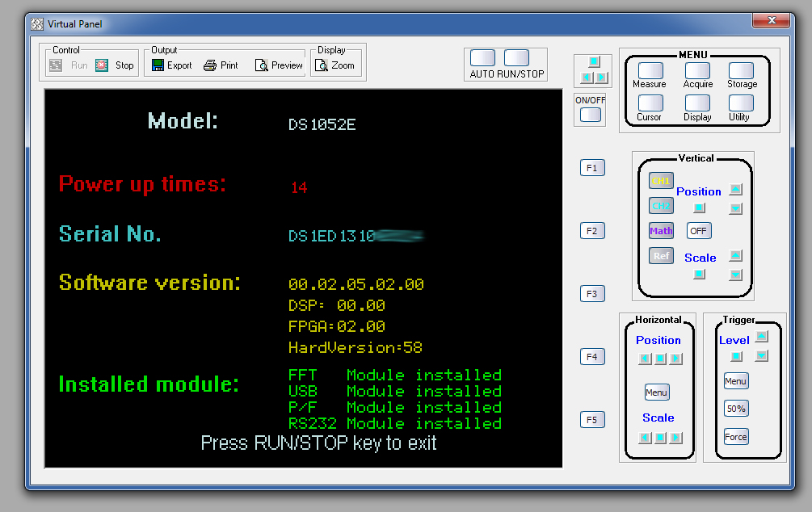Select channel CH2 in Vertical panel
This screenshot has width=812, height=512.
click(661, 205)
